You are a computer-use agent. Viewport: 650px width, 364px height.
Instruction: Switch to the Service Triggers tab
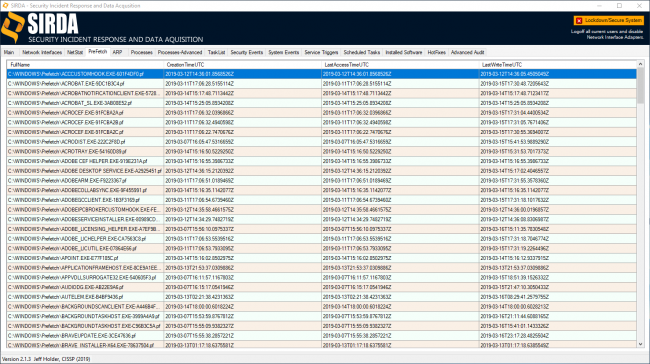point(321,52)
